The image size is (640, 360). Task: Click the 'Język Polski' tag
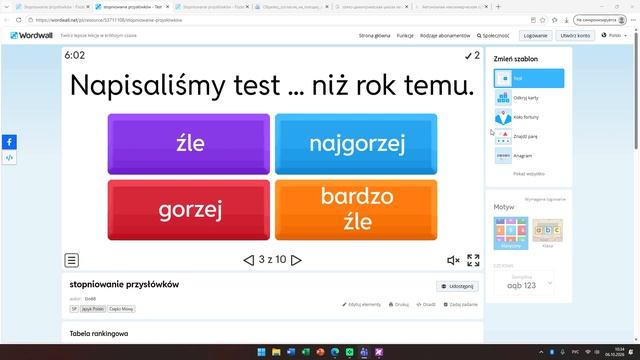coord(93,309)
